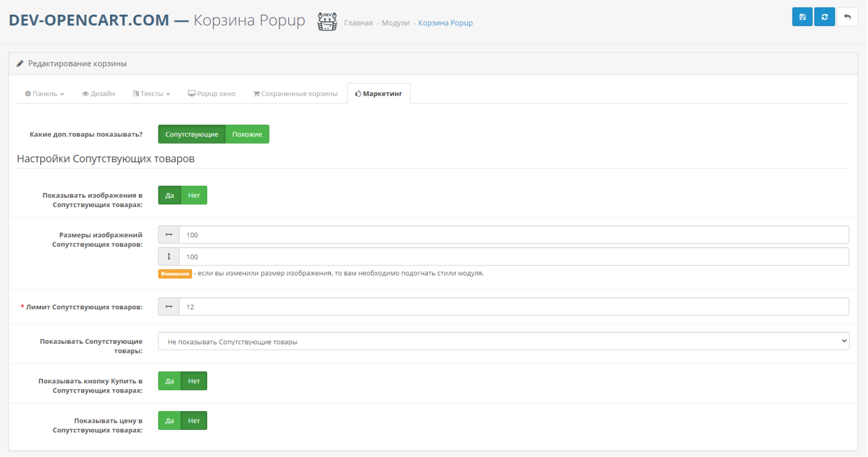Click the image width input field
Screen dimensions: 868x457
pyautogui.click(x=514, y=235)
